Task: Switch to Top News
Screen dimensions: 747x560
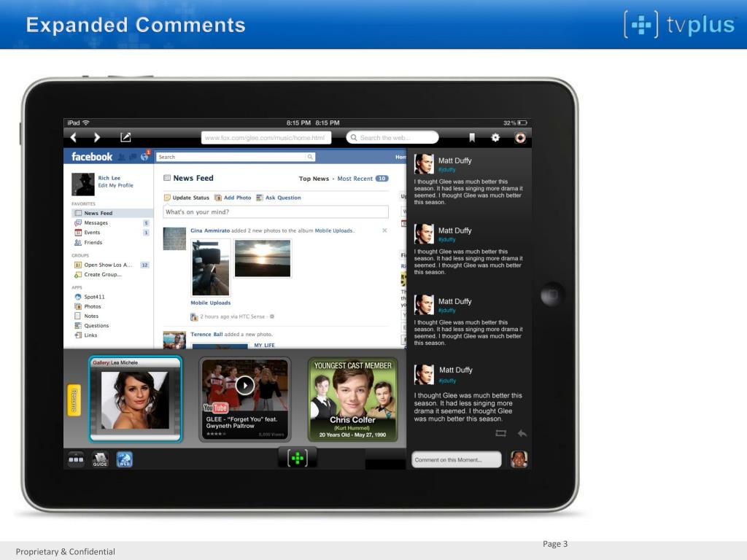Action: (x=314, y=179)
